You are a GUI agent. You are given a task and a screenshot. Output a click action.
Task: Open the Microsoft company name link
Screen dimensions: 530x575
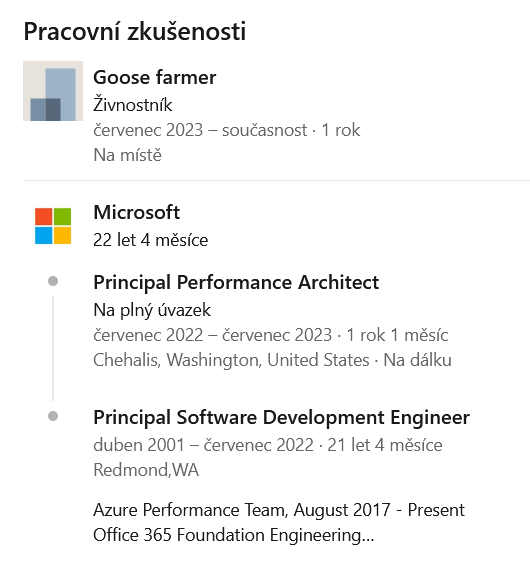point(136,212)
